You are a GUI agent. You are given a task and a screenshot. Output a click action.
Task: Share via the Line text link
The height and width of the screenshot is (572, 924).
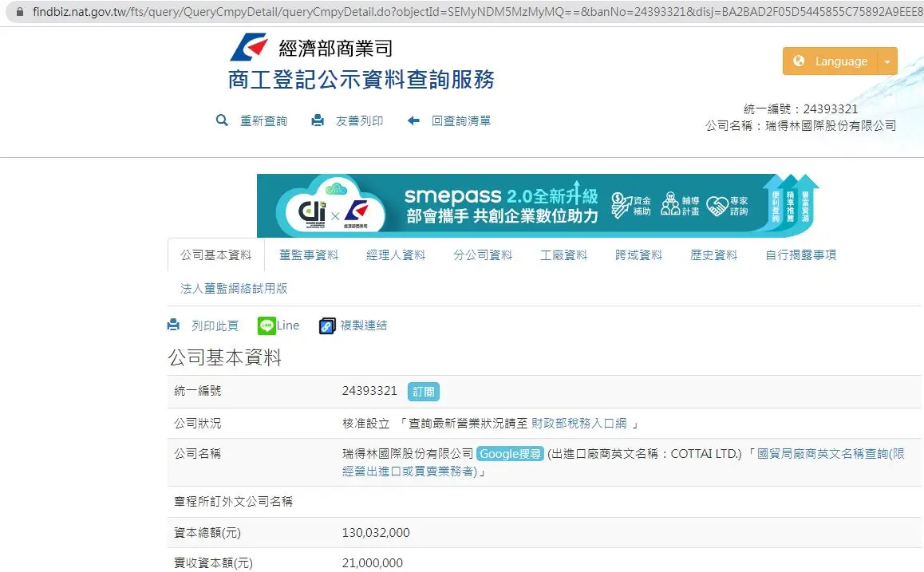pos(288,325)
